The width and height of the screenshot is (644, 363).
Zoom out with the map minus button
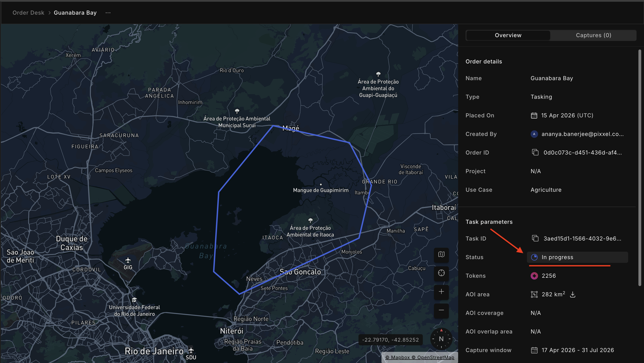[x=441, y=310]
